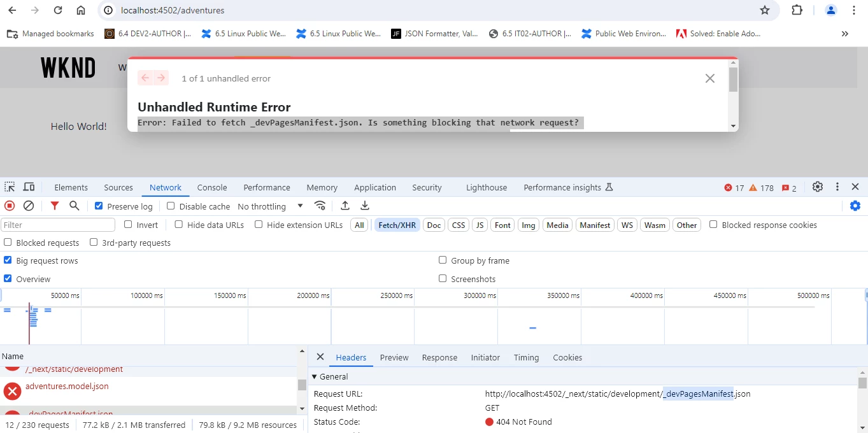Switch to the Elements tab

pyautogui.click(x=71, y=187)
